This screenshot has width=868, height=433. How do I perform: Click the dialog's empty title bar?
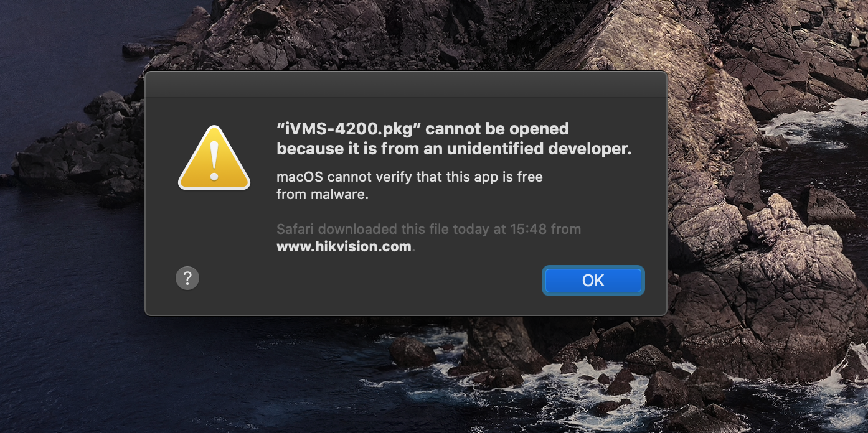point(405,85)
